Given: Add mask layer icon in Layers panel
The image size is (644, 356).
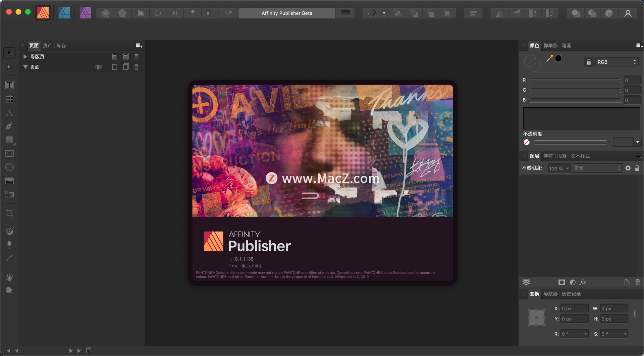Looking at the screenshot, I should [561, 282].
